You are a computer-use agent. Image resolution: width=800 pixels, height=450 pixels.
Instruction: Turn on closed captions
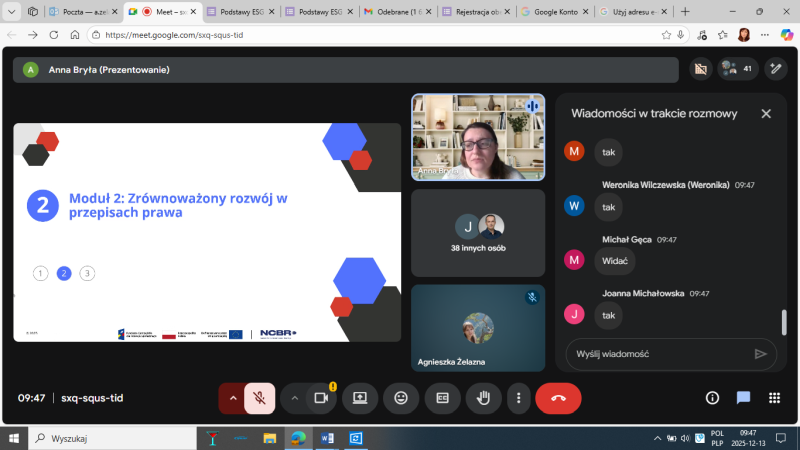click(442, 398)
